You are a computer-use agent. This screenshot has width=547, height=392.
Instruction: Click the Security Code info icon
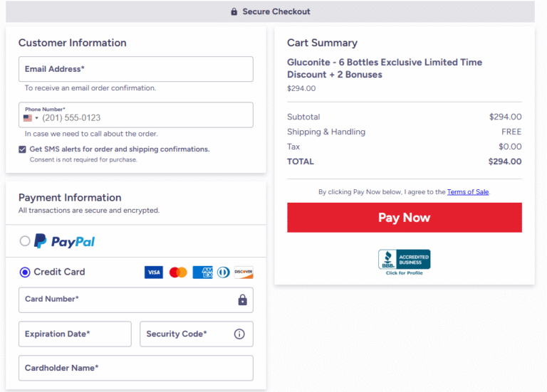click(239, 334)
